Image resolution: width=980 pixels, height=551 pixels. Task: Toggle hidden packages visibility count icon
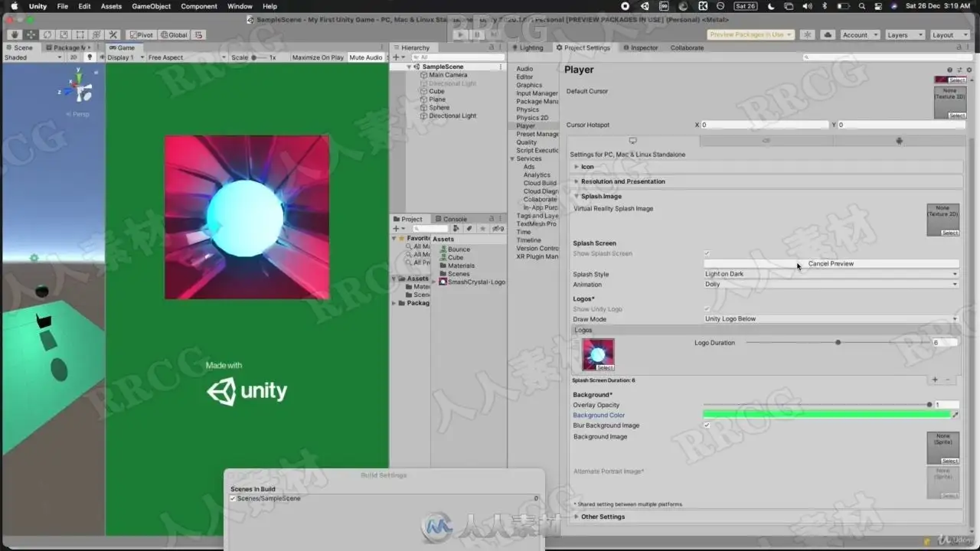(498, 228)
